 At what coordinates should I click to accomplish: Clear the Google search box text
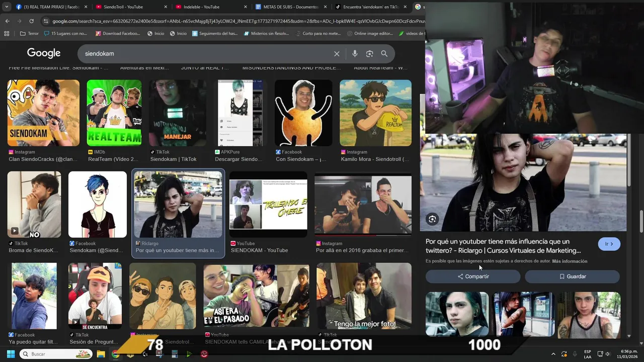337,54
